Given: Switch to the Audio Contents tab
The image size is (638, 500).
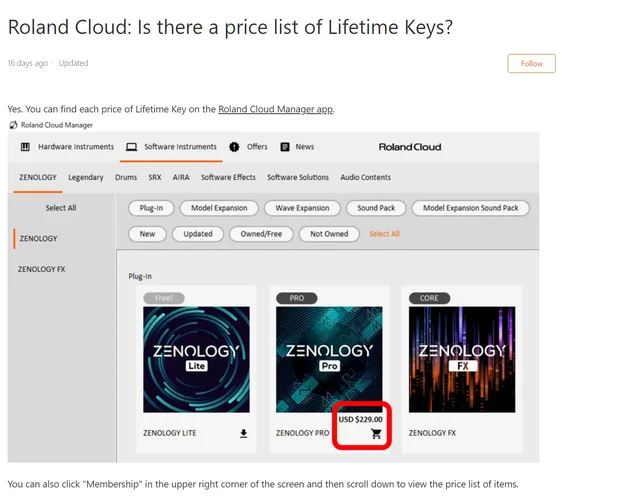Looking at the screenshot, I should (366, 177).
